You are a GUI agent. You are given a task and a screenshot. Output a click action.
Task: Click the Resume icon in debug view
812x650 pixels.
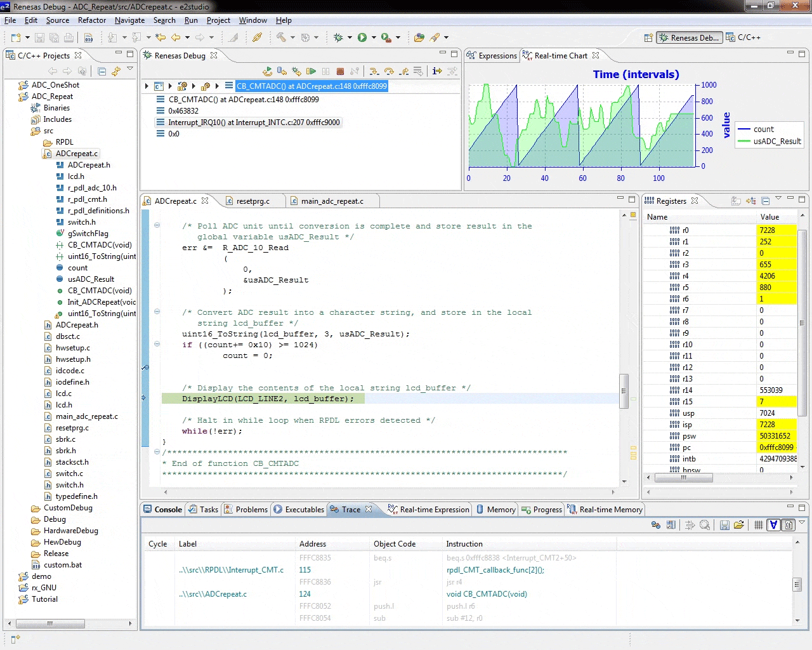click(x=311, y=71)
